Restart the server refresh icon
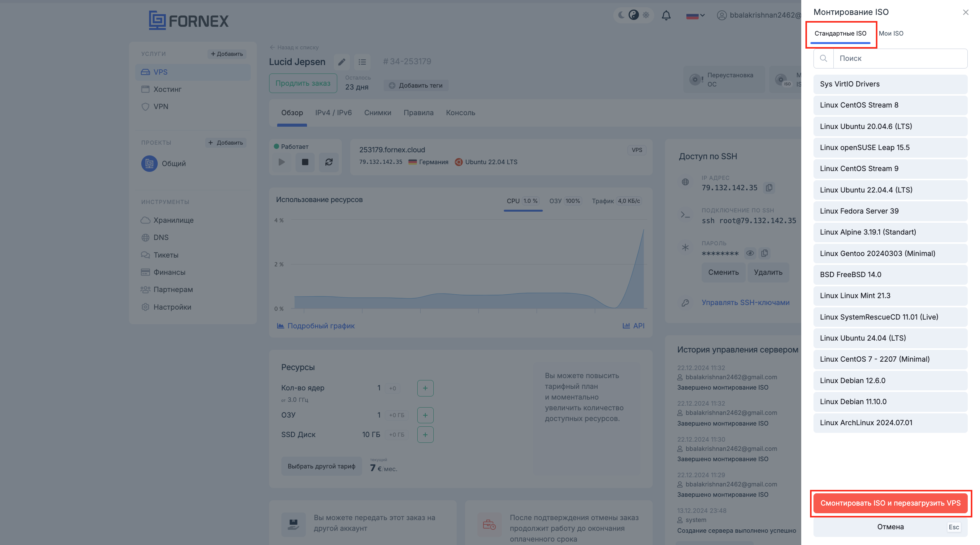 click(x=329, y=162)
